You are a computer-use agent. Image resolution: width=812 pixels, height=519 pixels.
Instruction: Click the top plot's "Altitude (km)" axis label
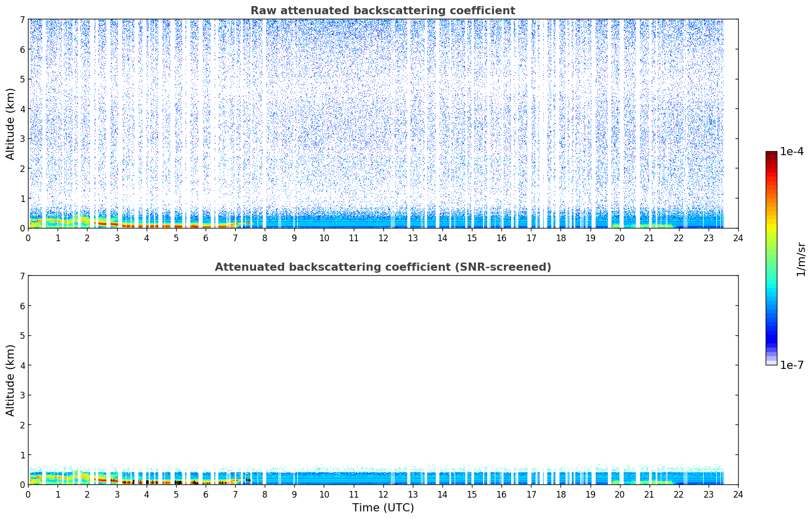[x=11, y=124]
